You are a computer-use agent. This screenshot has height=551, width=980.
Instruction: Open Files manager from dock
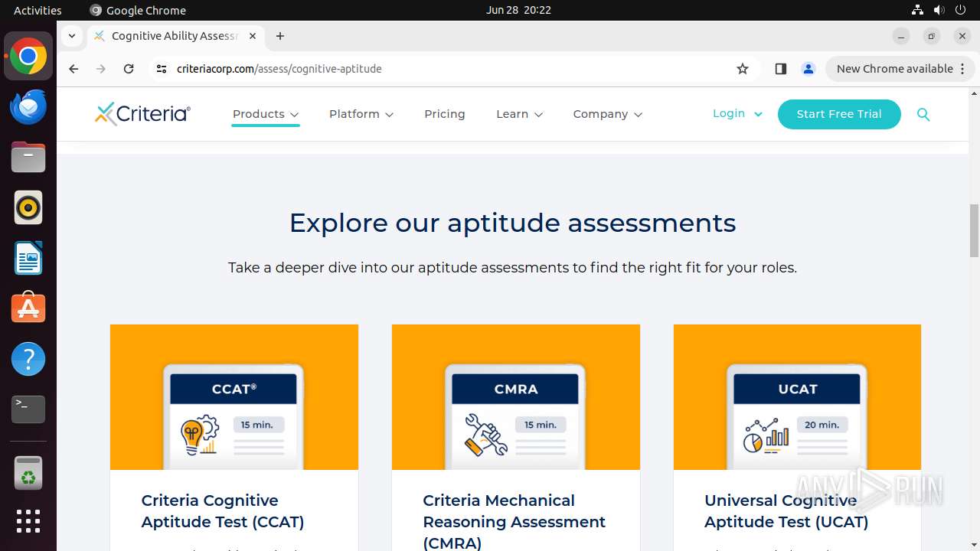pos(28,158)
